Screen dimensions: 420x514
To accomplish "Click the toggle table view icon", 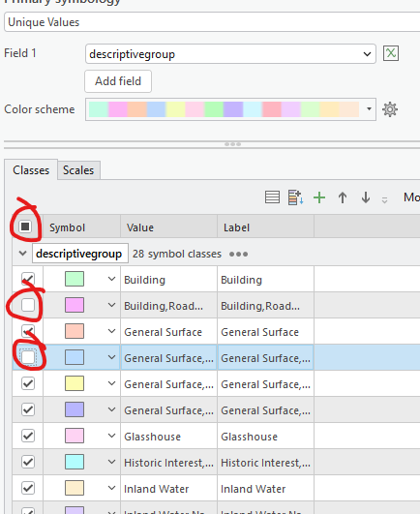I will tap(272, 197).
